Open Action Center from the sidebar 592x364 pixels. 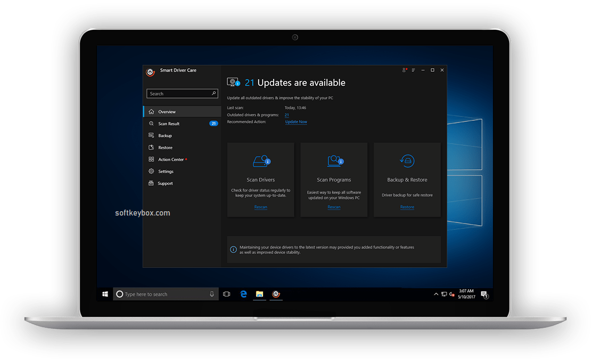[170, 159]
